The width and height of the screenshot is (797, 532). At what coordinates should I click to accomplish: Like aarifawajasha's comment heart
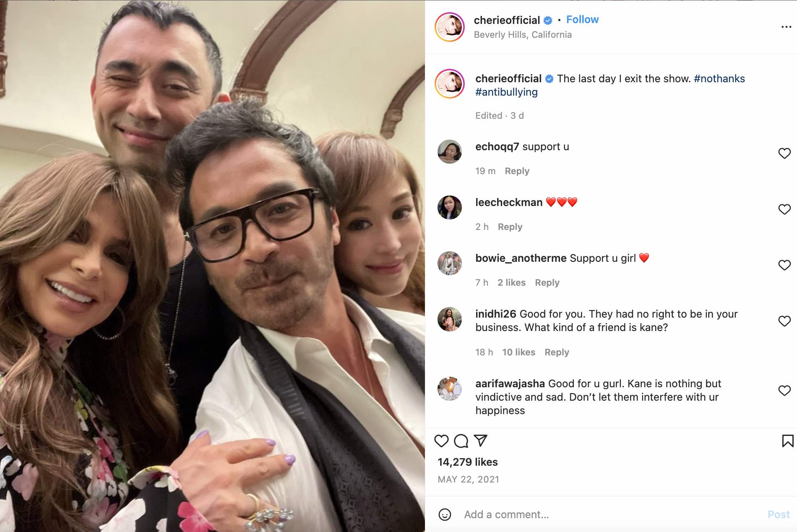[x=784, y=390]
